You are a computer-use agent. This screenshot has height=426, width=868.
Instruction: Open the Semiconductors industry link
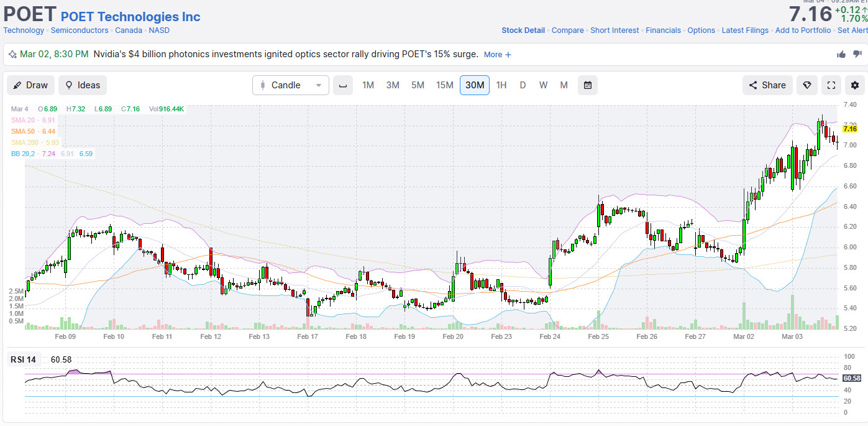point(80,30)
